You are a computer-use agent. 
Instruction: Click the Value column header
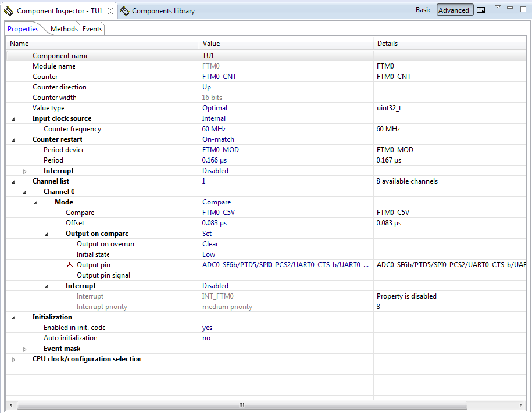[x=286, y=44]
